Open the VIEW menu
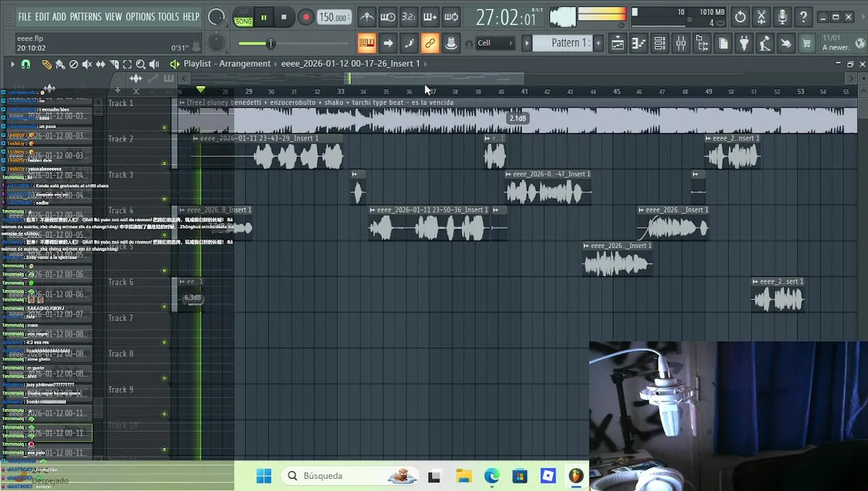 coord(113,17)
